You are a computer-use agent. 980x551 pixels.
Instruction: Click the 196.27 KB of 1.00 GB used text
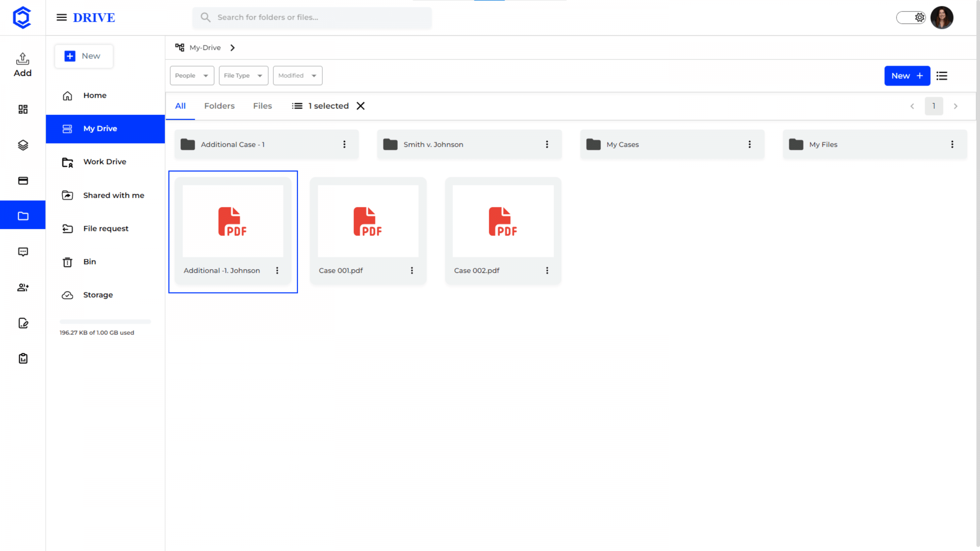pos(97,333)
